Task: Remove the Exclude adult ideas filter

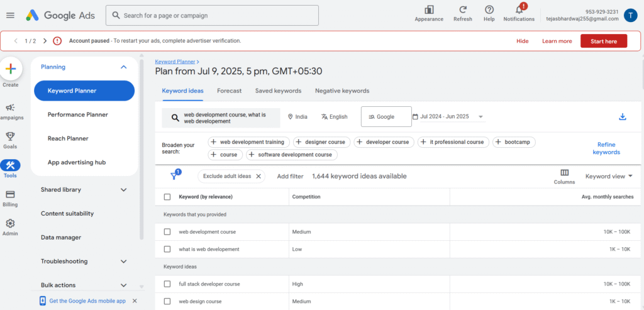Action: tap(258, 176)
